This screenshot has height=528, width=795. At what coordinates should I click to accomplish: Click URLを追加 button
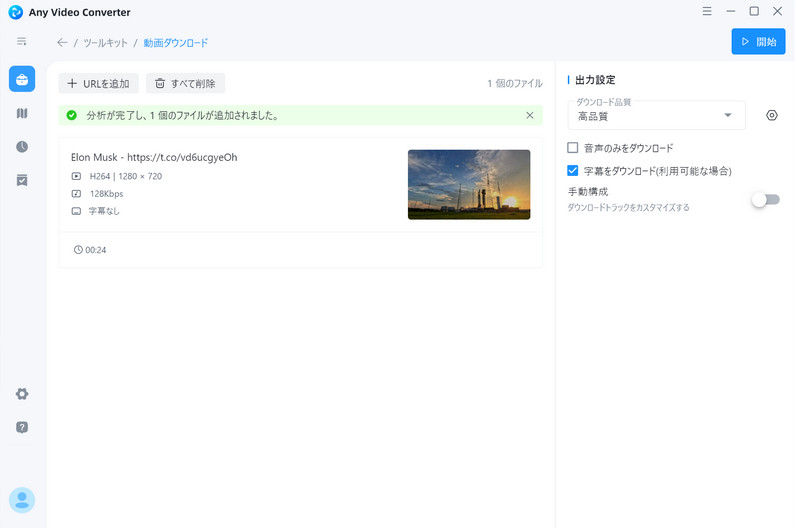coord(98,83)
